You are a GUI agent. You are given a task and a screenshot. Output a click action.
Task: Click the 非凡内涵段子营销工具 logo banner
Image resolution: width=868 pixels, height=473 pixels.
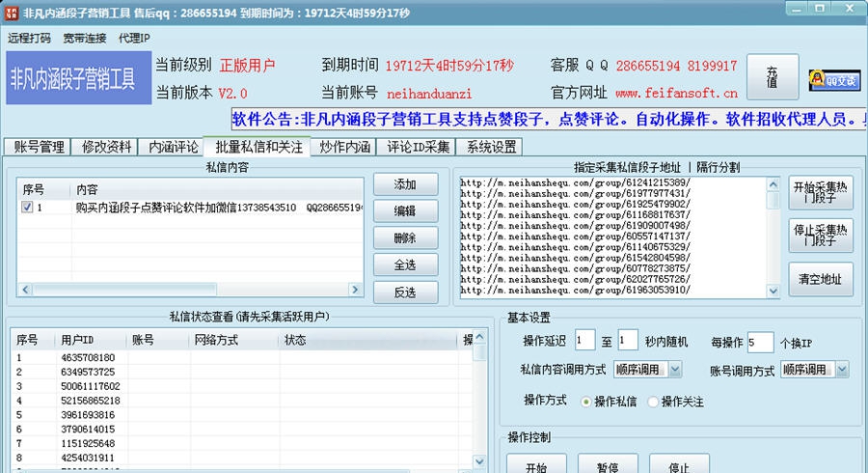pos(79,78)
